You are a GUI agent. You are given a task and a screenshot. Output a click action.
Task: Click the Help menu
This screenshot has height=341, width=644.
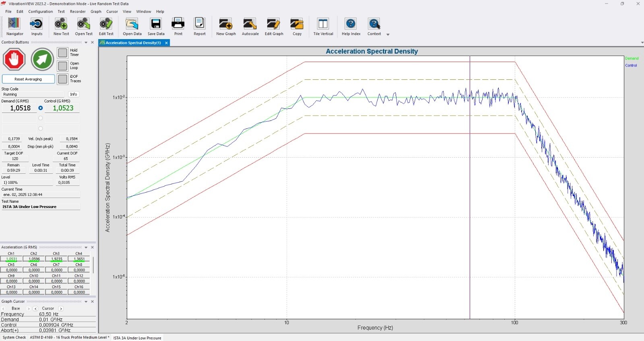pos(160,12)
